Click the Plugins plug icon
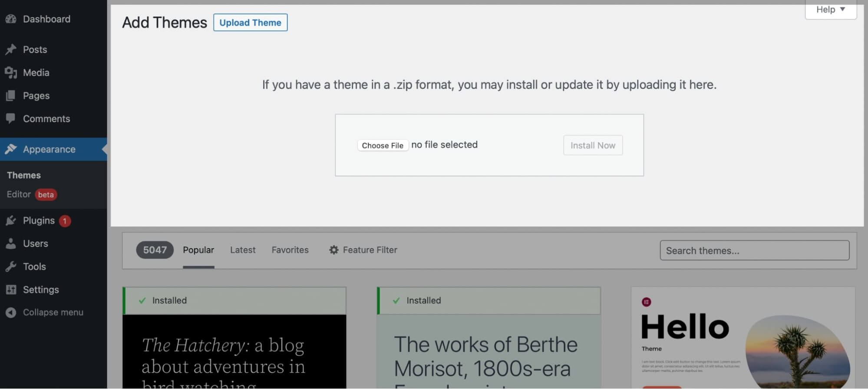 click(11, 221)
